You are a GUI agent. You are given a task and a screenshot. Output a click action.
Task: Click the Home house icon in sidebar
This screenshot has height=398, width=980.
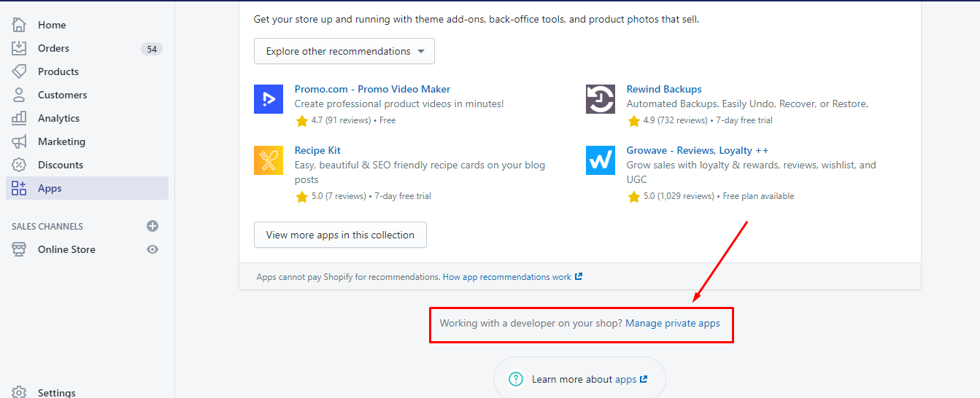[19, 25]
